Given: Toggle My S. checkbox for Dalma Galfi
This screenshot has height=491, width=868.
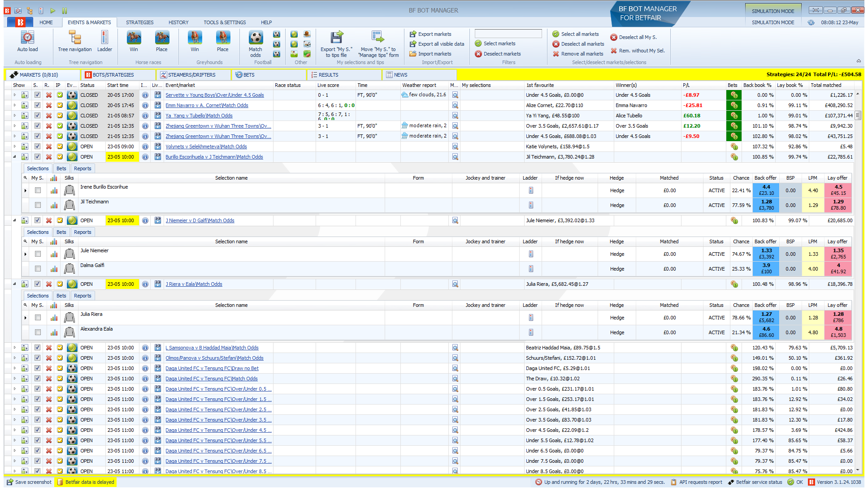Looking at the screenshot, I should tap(38, 269).
